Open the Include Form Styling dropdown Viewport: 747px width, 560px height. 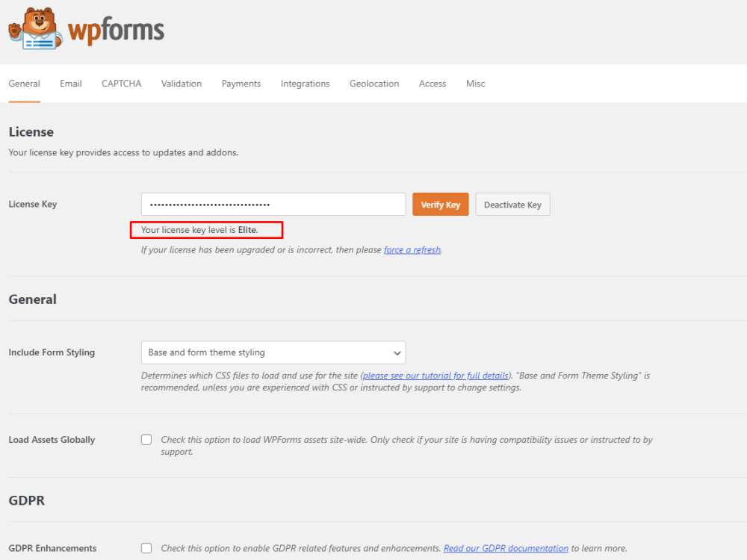[x=273, y=352]
